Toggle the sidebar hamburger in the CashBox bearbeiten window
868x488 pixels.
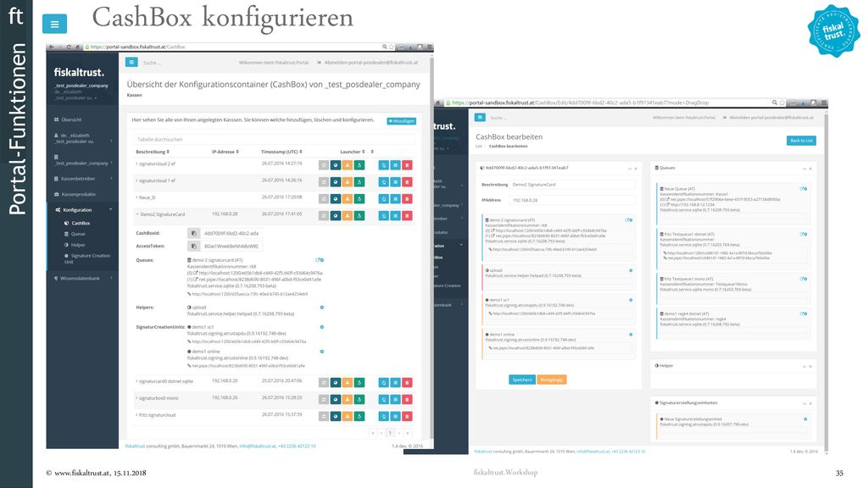coord(480,117)
